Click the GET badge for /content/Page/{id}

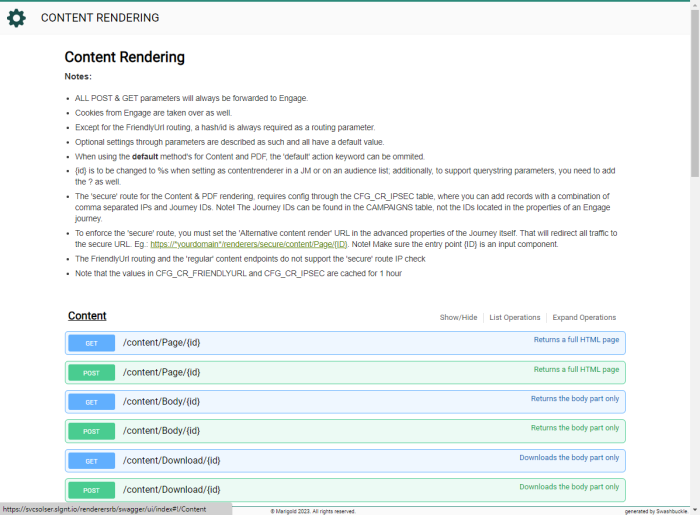tap(91, 343)
